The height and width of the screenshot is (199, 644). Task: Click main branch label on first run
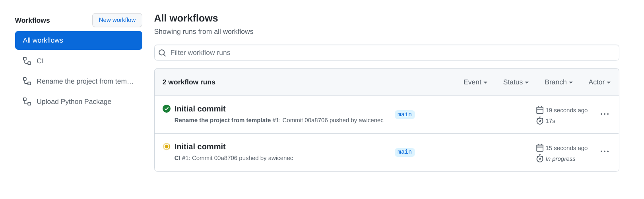click(405, 115)
